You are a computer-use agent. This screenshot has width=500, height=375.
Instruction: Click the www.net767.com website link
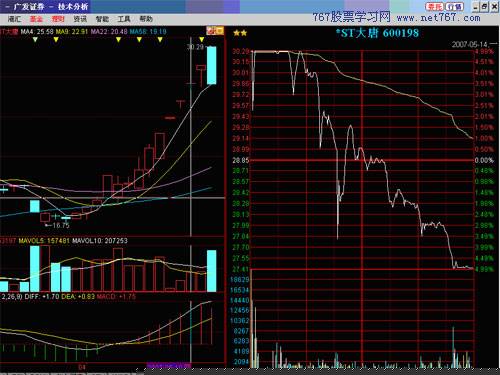(439, 17)
